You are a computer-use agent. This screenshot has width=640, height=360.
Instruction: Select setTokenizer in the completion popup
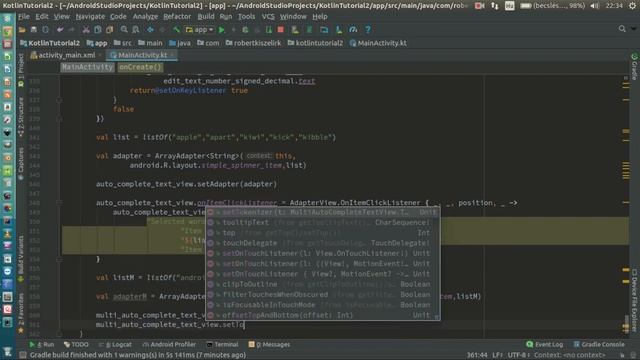pos(322,212)
